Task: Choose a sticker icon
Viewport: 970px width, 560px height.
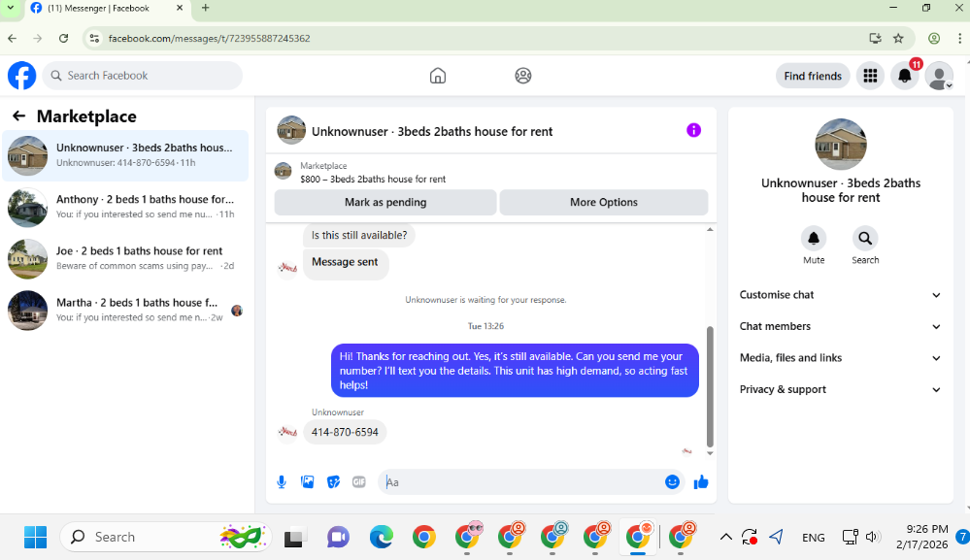Action: pos(333,482)
